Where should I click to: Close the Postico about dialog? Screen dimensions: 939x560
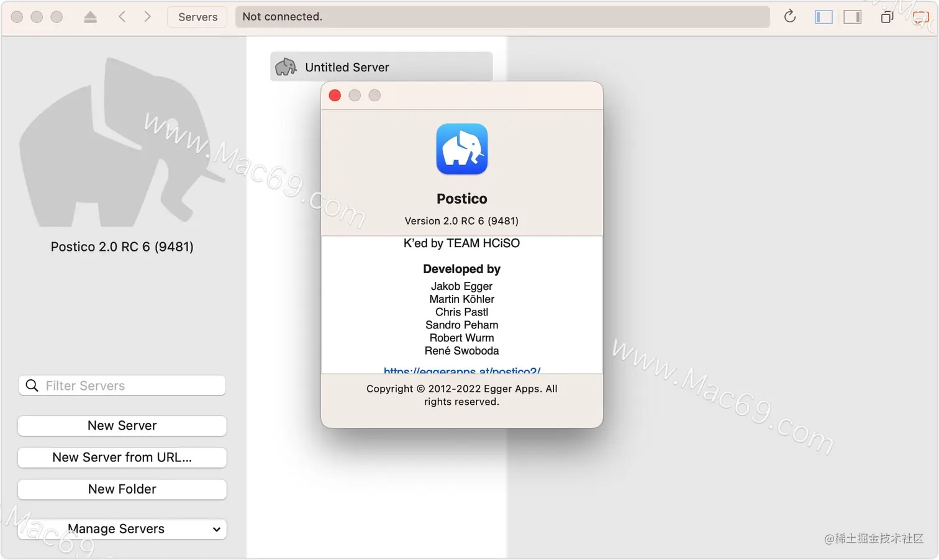pos(335,95)
